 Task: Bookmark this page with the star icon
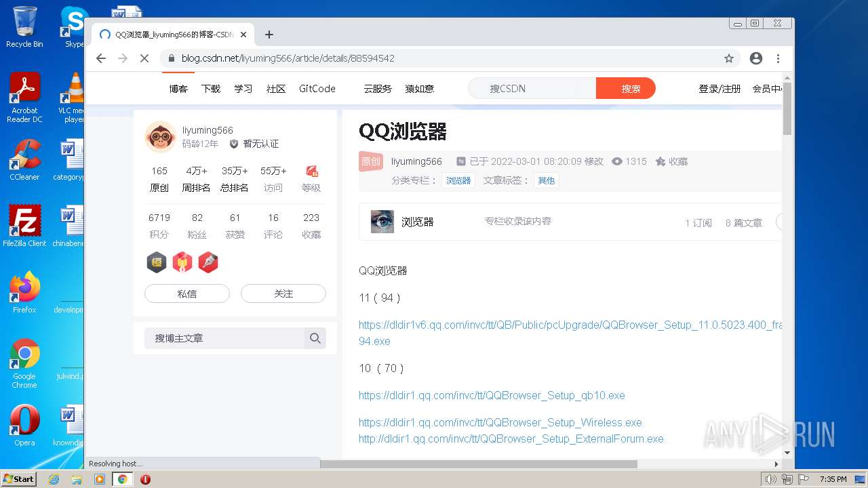tap(729, 58)
